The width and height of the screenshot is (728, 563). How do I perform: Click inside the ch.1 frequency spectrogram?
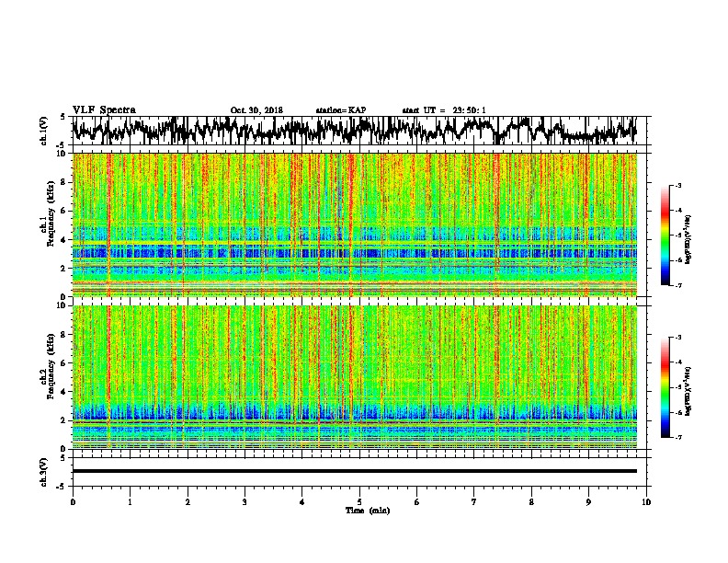tap(355, 224)
